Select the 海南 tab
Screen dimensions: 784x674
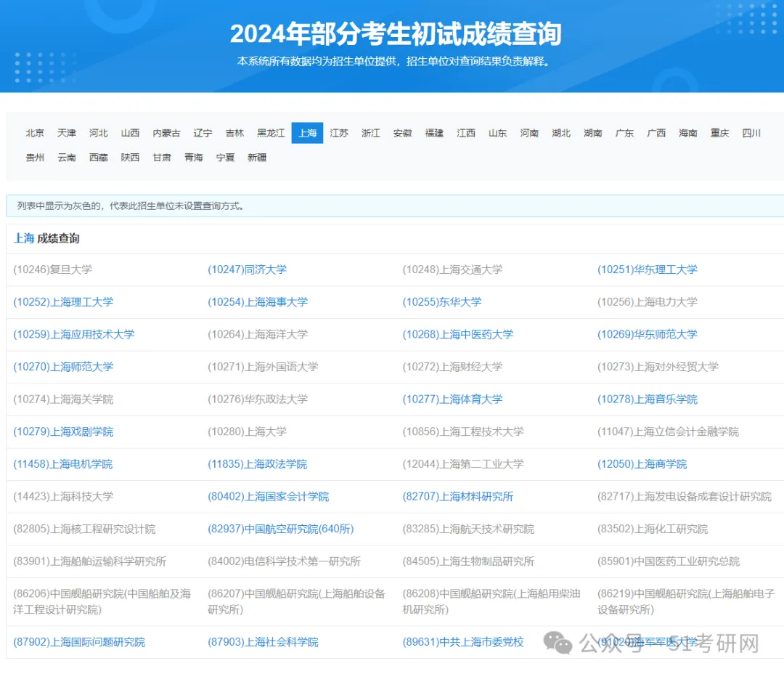pos(688,133)
